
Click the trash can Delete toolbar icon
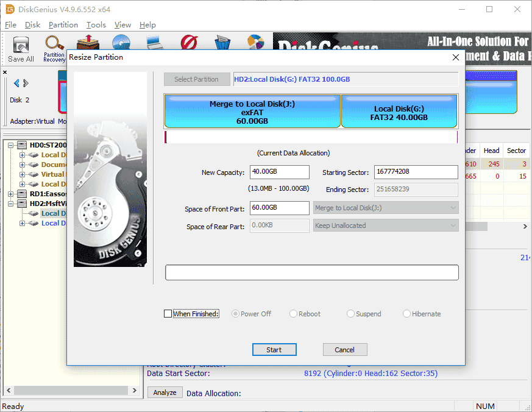pos(223,43)
